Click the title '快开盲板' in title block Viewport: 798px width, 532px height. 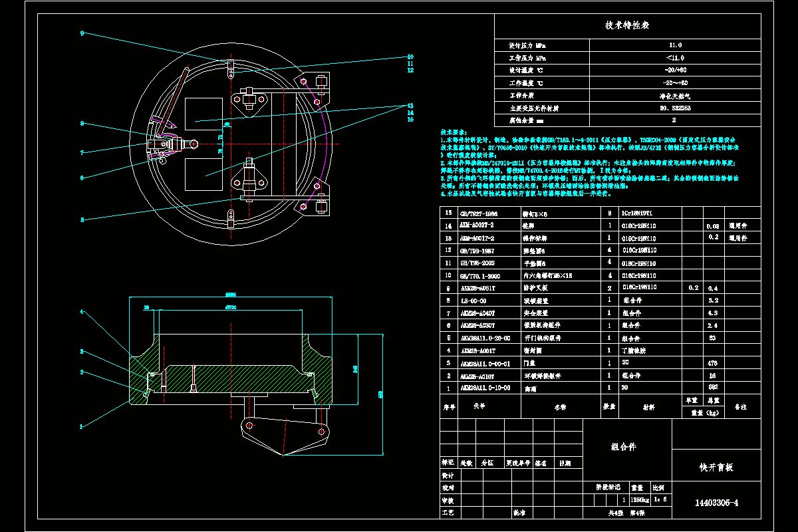point(716,467)
